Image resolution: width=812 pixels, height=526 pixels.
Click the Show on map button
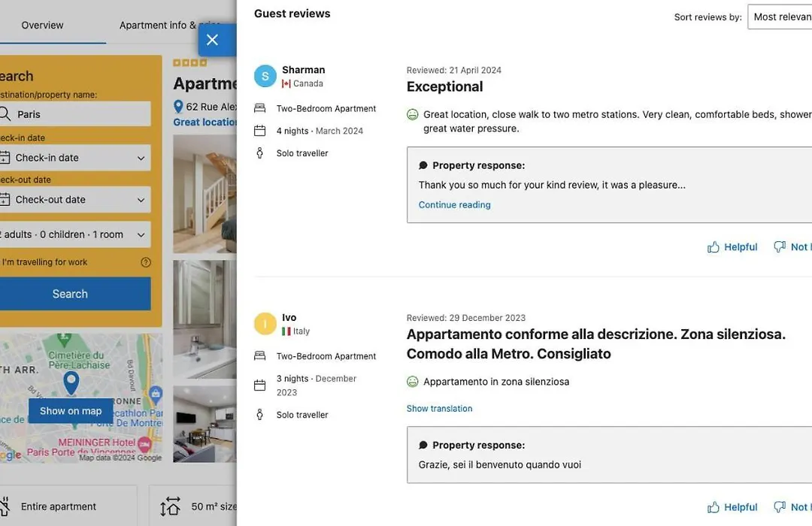point(71,411)
